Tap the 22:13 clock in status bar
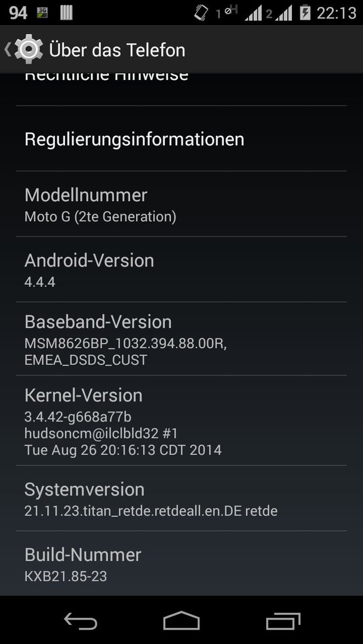363x644 pixels. (336, 13)
